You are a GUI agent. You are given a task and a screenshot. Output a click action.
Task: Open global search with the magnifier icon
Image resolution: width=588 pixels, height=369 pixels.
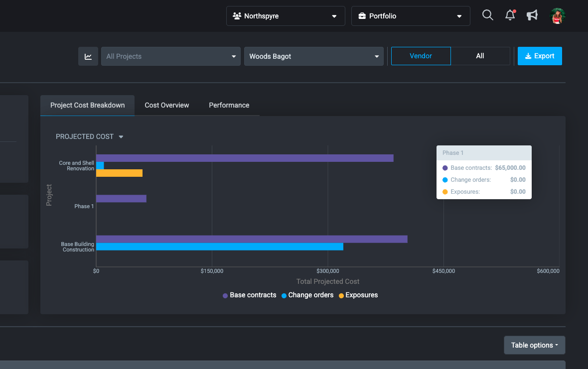(487, 15)
